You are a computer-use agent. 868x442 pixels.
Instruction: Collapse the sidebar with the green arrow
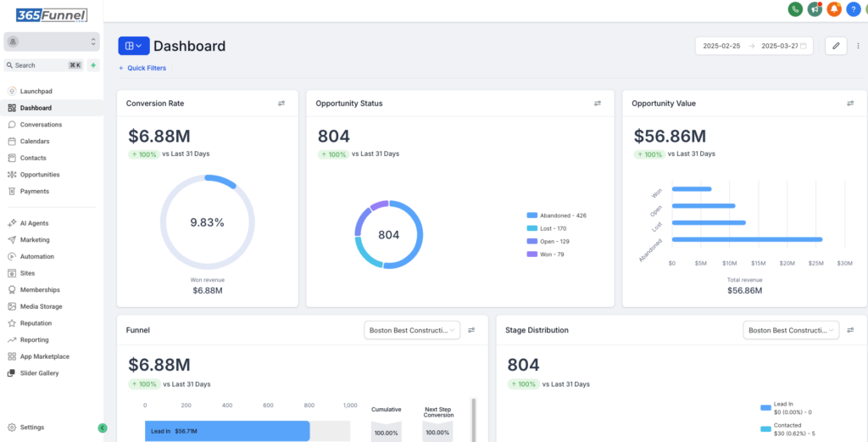(103, 428)
